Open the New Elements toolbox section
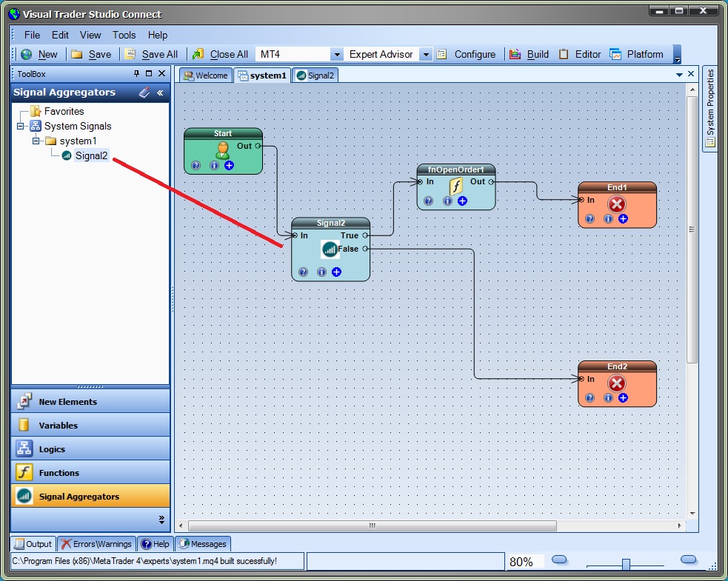The height and width of the screenshot is (581, 728). 90,401
